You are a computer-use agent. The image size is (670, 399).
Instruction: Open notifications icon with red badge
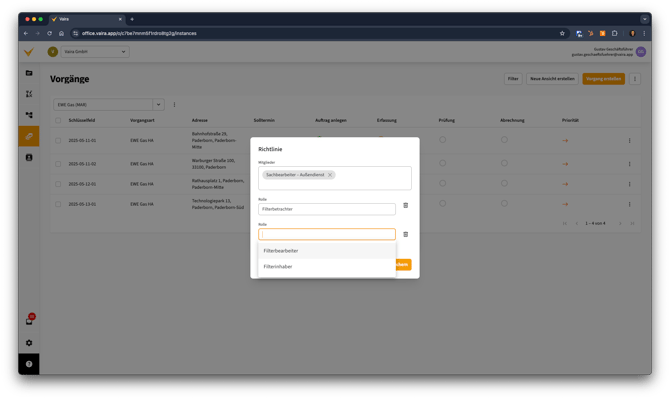click(29, 321)
